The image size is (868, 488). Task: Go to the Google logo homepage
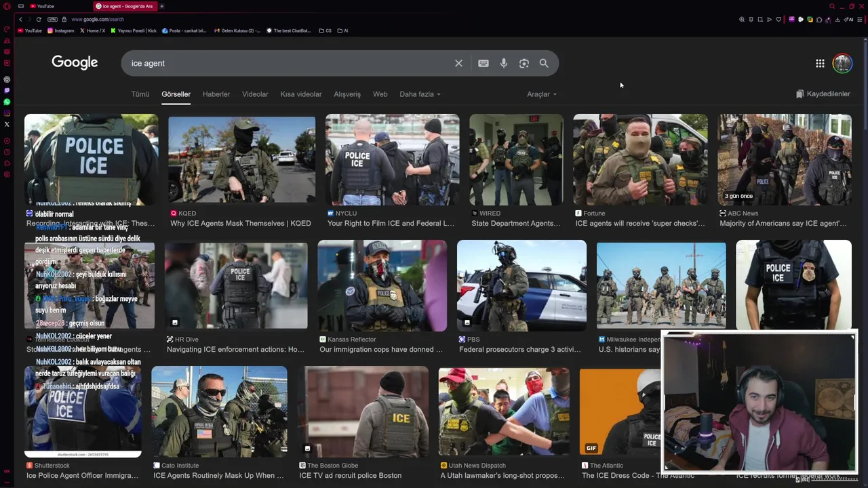[75, 62]
